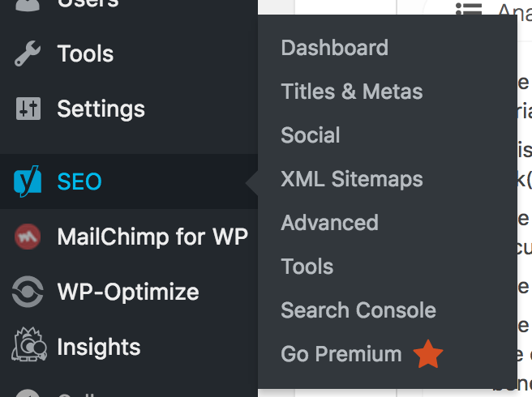Image resolution: width=532 pixels, height=397 pixels.
Task: Click the Settings sliders icon
Action: [x=28, y=109]
